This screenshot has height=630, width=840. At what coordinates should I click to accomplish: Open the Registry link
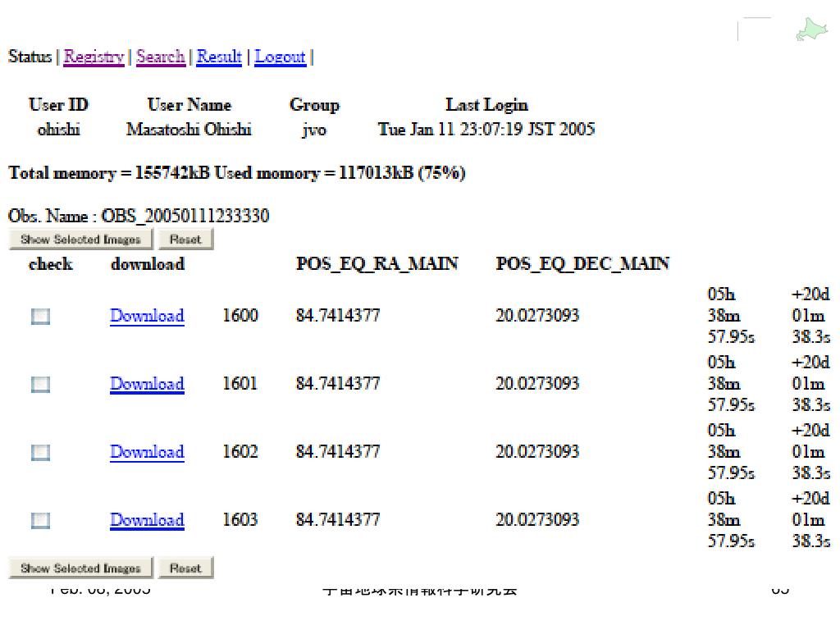point(94,57)
